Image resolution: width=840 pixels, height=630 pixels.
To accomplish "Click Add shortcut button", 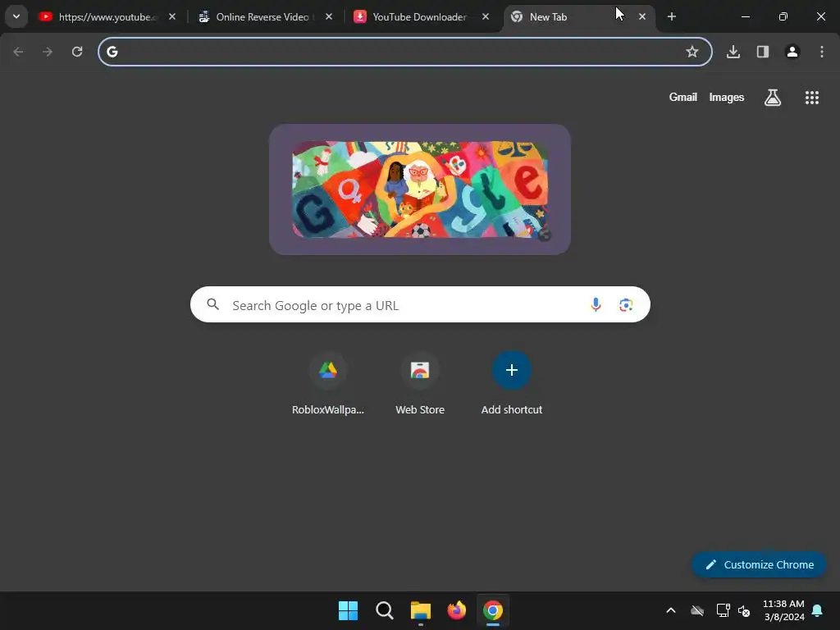I will coord(512,384).
